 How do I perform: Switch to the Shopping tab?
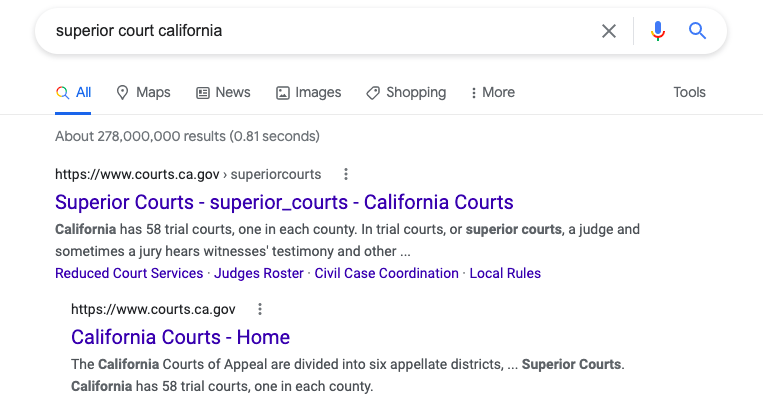coord(406,92)
